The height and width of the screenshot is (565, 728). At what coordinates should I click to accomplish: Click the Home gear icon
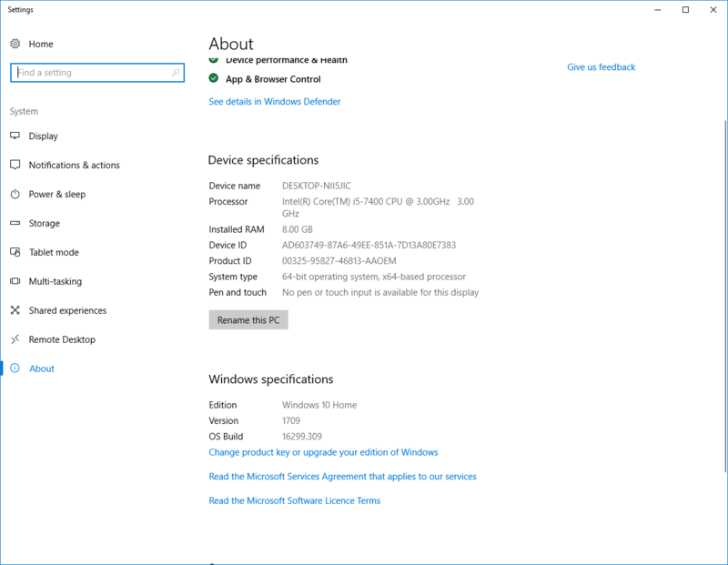click(x=15, y=44)
